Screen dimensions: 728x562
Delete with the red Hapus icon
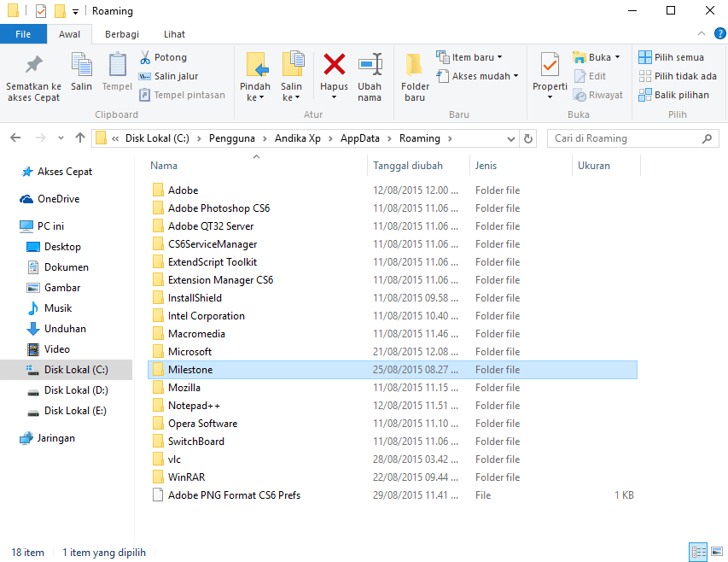(334, 64)
